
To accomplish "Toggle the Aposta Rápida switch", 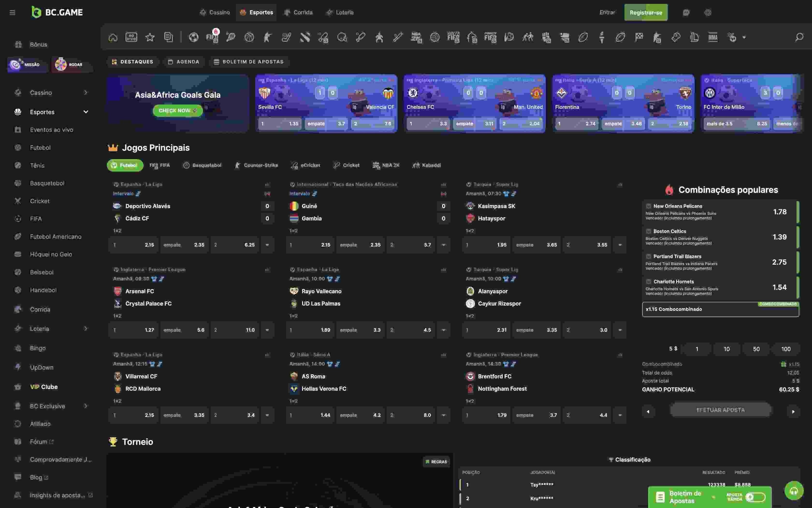I will 756,497.
